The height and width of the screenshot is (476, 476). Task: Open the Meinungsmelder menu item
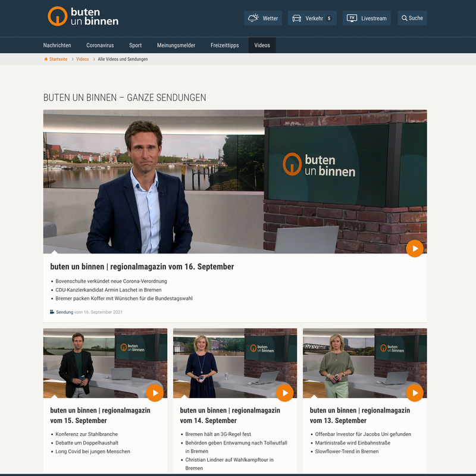pos(176,45)
